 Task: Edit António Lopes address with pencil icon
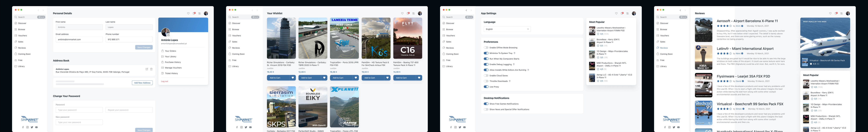click(147, 69)
